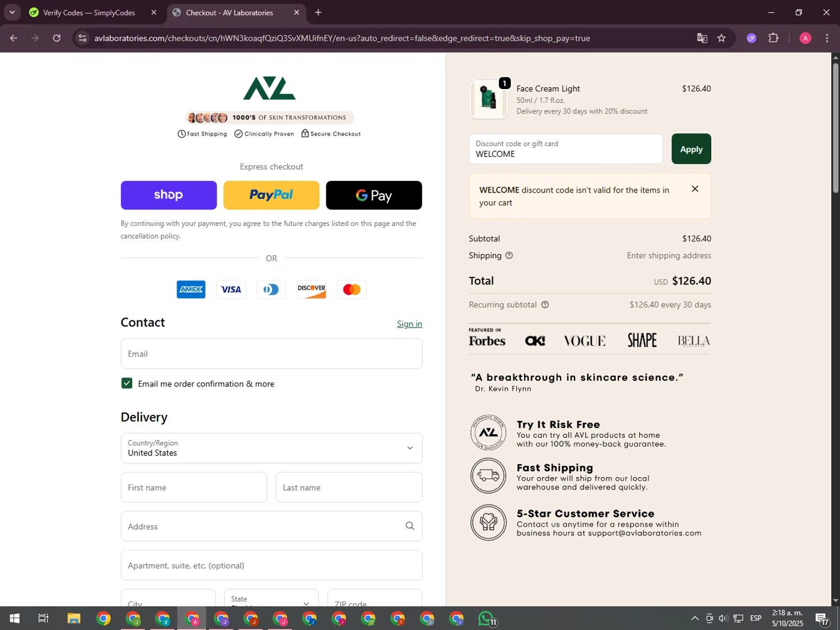Open Chrome three-dot menu

coord(827,38)
